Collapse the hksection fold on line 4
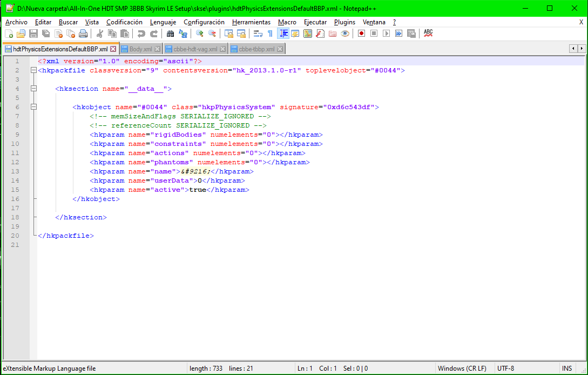The image size is (588, 375). (34, 89)
